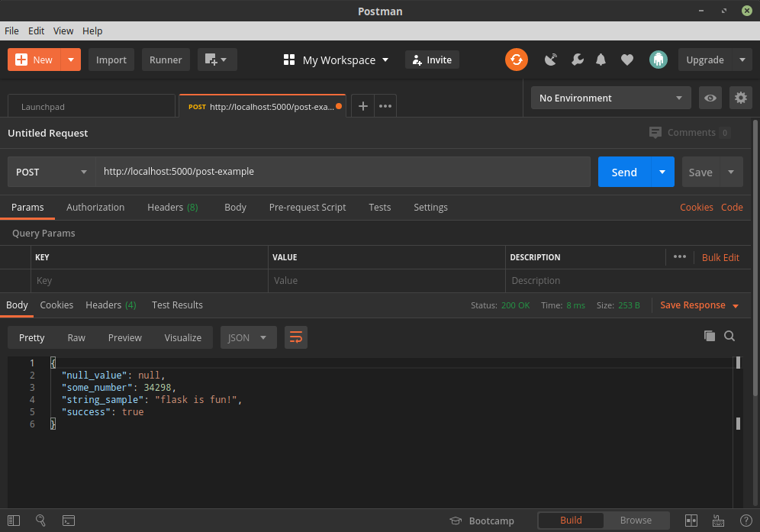Open the tab options three-dots menu
The height and width of the screenshot is (532, 760).
coord(385,106)
